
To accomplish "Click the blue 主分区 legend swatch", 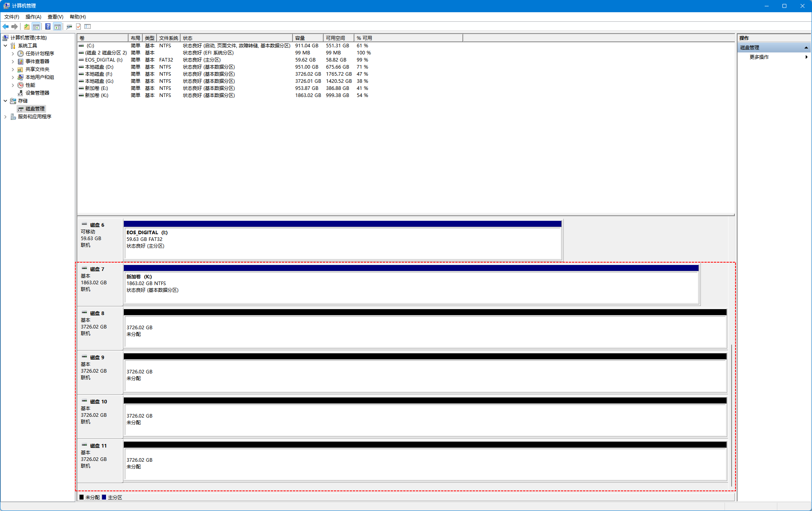I will click(104, 497).
